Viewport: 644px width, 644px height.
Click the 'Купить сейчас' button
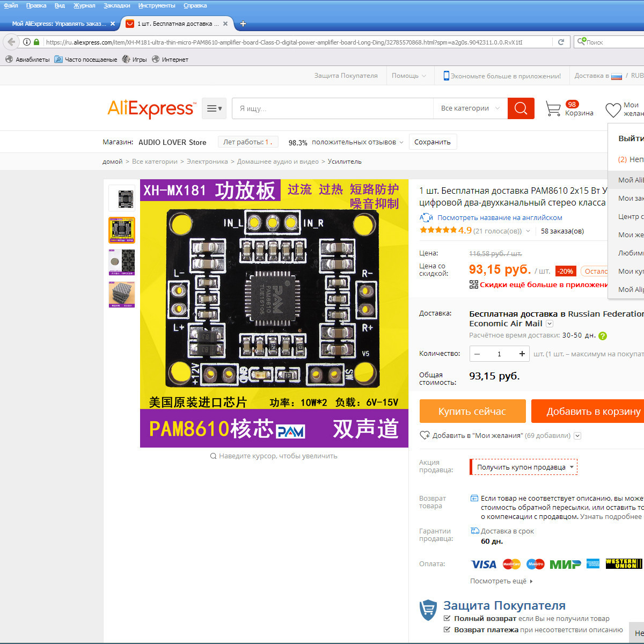472,412
